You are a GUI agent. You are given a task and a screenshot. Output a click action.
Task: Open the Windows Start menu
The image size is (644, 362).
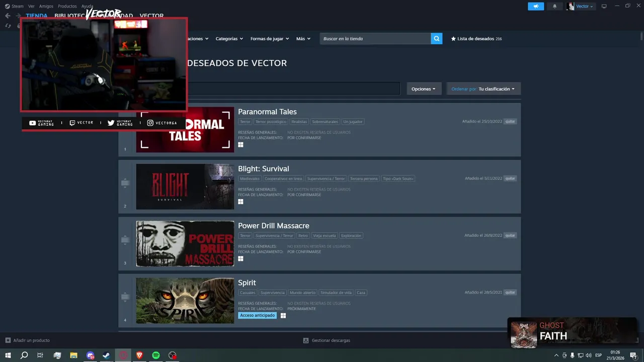(x=8, y=355)
